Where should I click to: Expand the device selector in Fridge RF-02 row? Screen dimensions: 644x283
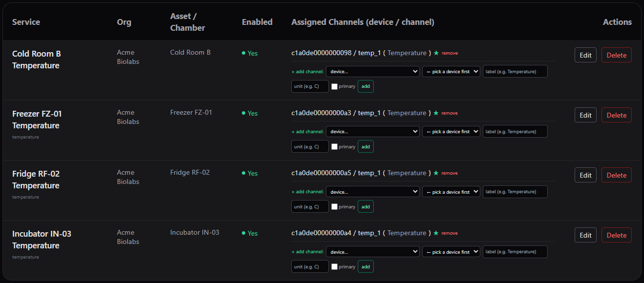373,192
